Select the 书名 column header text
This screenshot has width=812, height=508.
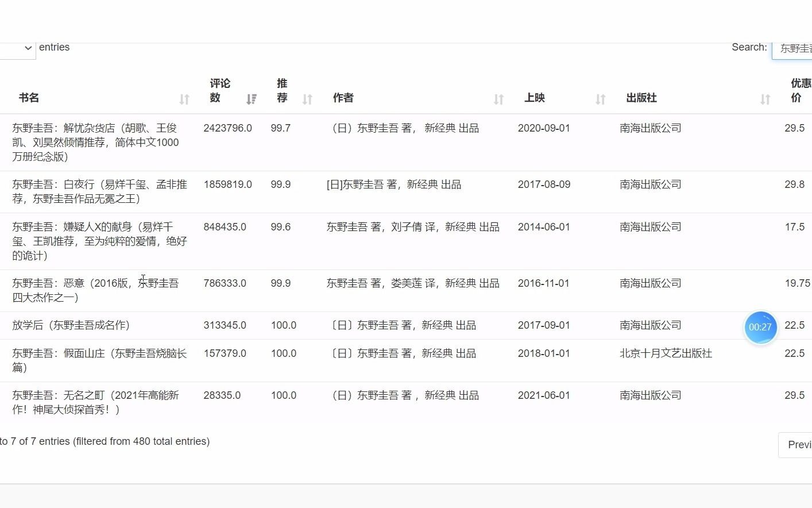(x=29, y=98)
